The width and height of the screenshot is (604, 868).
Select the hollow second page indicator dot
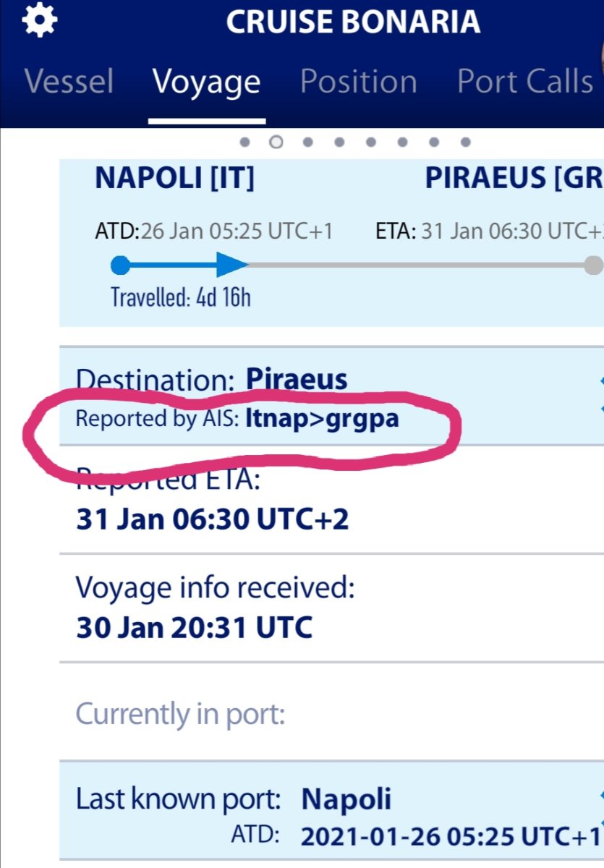pyautogui.click(x=276, y=142)
